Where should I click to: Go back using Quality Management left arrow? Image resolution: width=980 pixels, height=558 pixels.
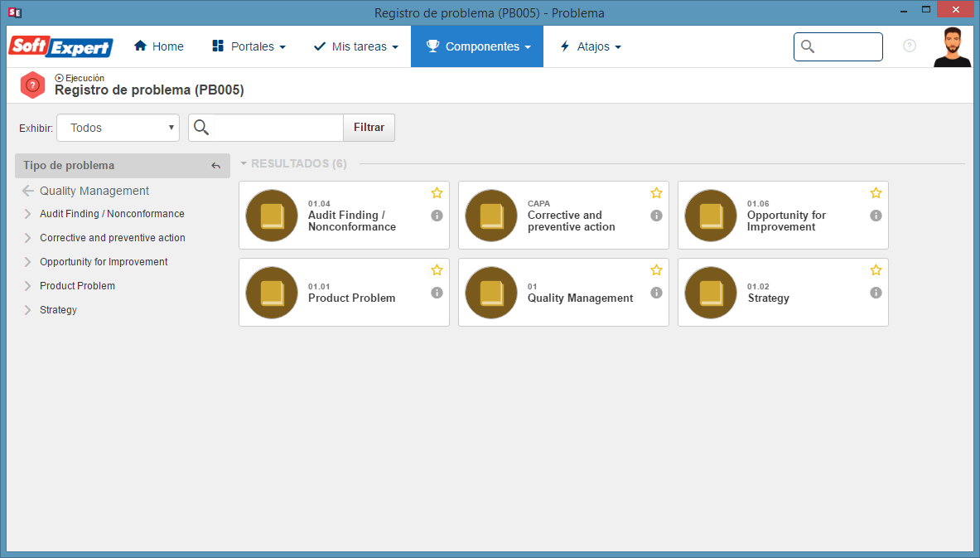tap(27, 191)
